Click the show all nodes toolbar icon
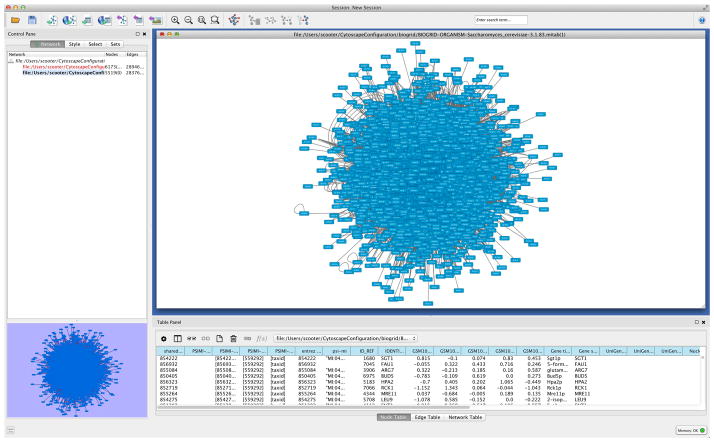Screen dimensions: 714x442 287,20
